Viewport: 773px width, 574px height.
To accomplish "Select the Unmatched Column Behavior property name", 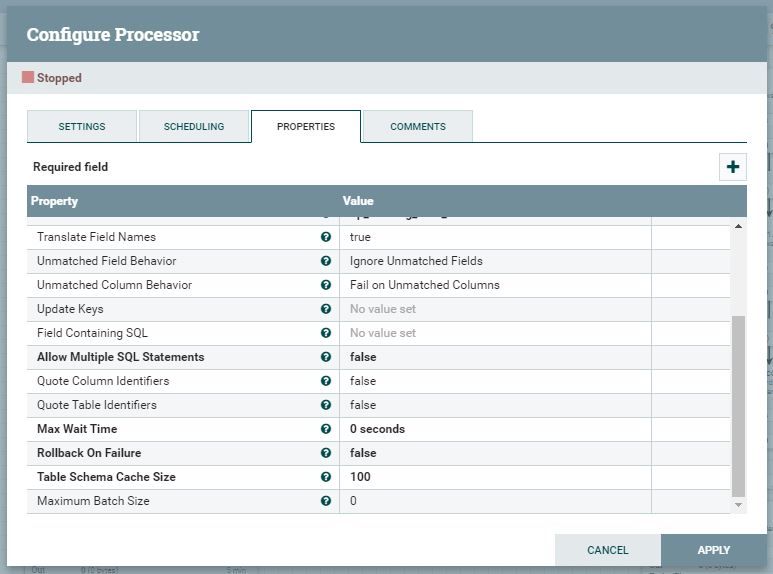I will click(x=114, y=285).
